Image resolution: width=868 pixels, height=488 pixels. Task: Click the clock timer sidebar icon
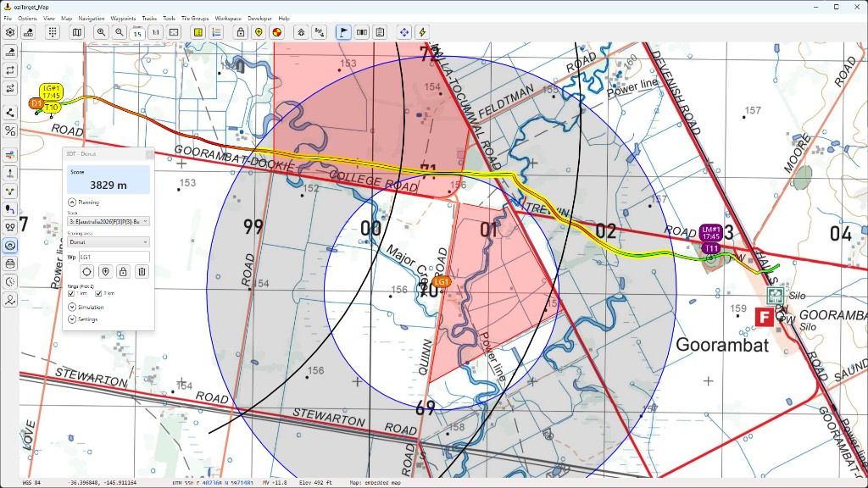click(x=10, y=281)
